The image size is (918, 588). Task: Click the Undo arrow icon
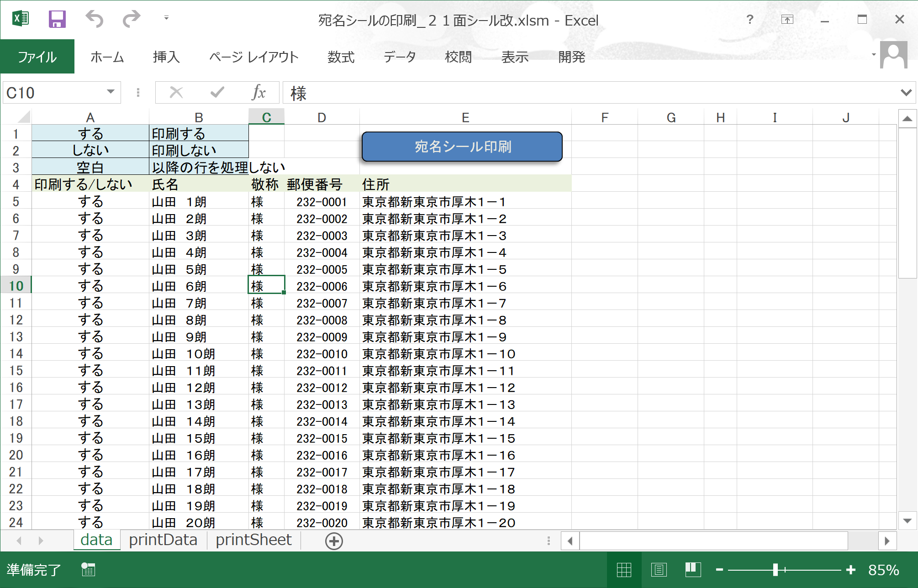(95, 19)
